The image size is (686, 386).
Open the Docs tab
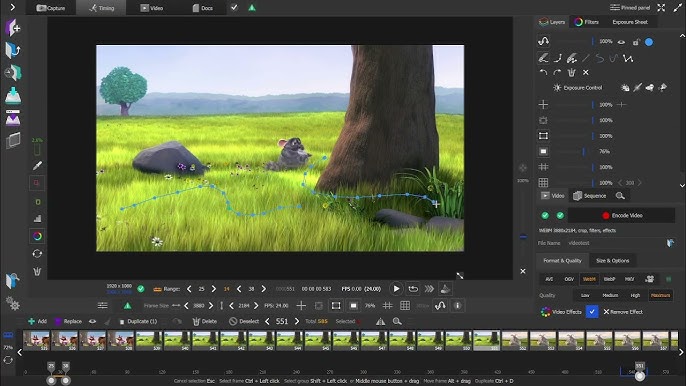[x=203, y=8]
